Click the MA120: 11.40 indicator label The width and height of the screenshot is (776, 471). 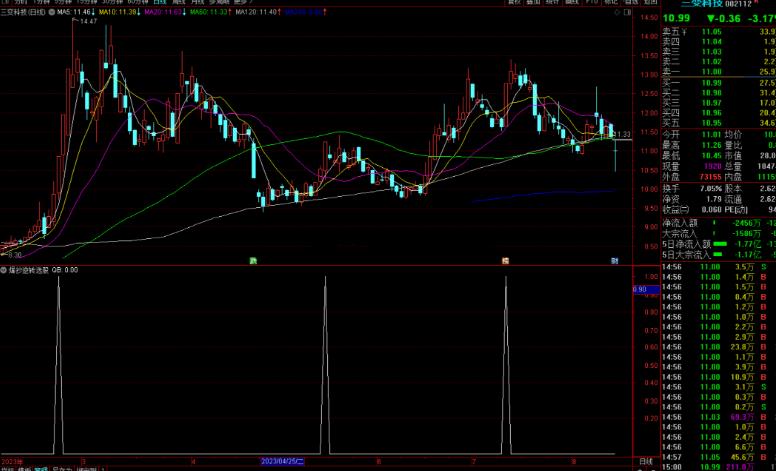point(255,11)
